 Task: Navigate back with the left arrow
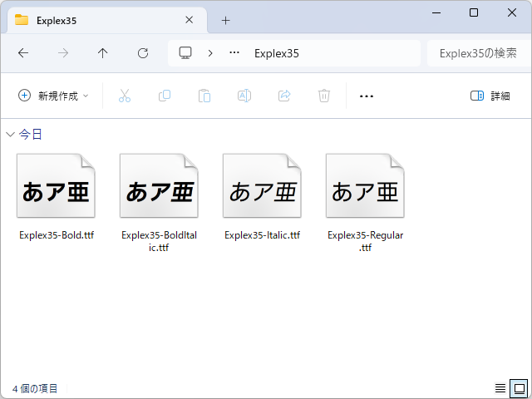tap(23, 53)
